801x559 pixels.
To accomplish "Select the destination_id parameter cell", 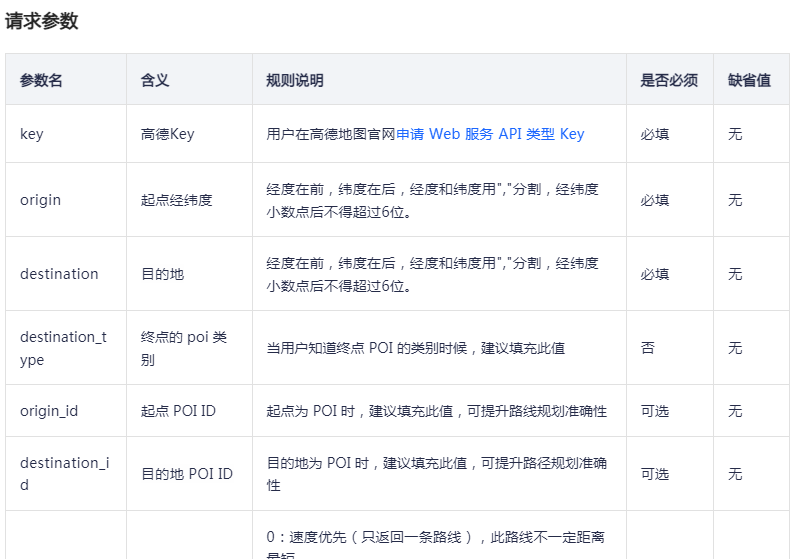I will 64,474.
